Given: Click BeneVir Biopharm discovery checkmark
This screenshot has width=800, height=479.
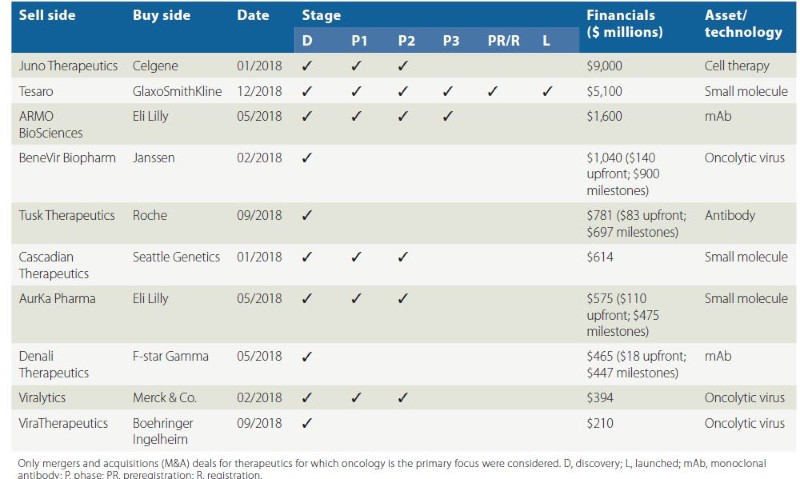Looking at the screenshot, I should click(307, 157).
